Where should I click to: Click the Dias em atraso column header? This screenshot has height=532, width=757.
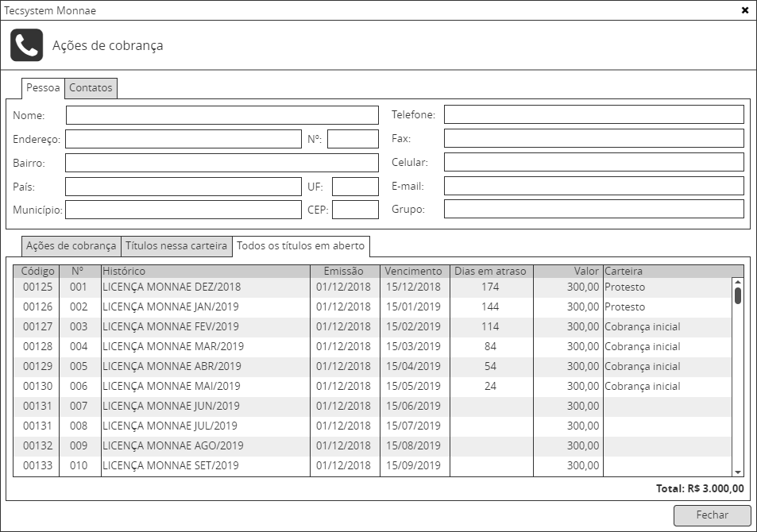tap(490, 272)
